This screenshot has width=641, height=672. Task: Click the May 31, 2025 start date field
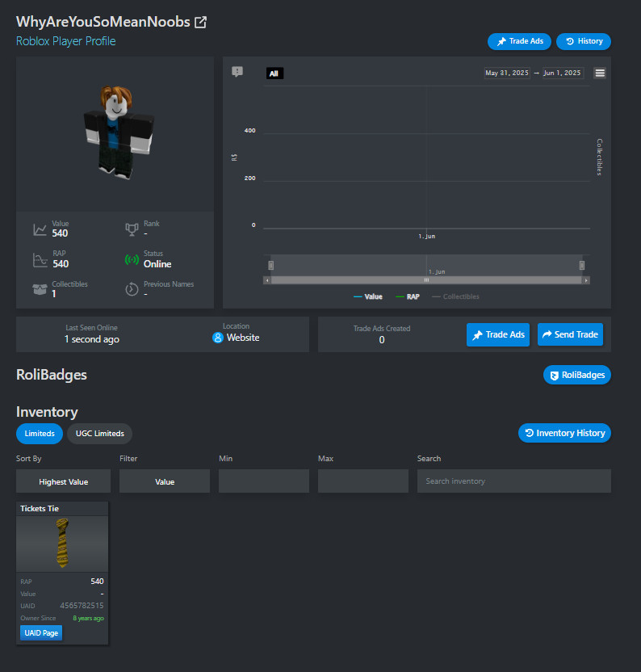click(507, 73)
